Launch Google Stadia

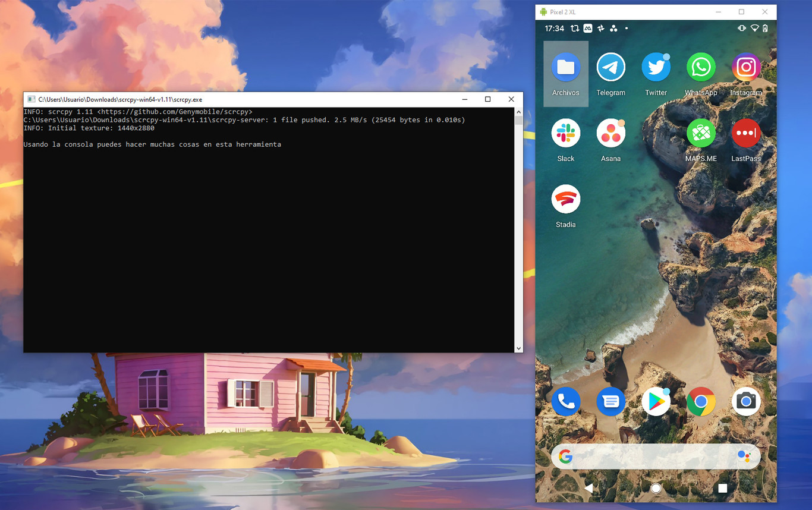[x=565, y=199]
